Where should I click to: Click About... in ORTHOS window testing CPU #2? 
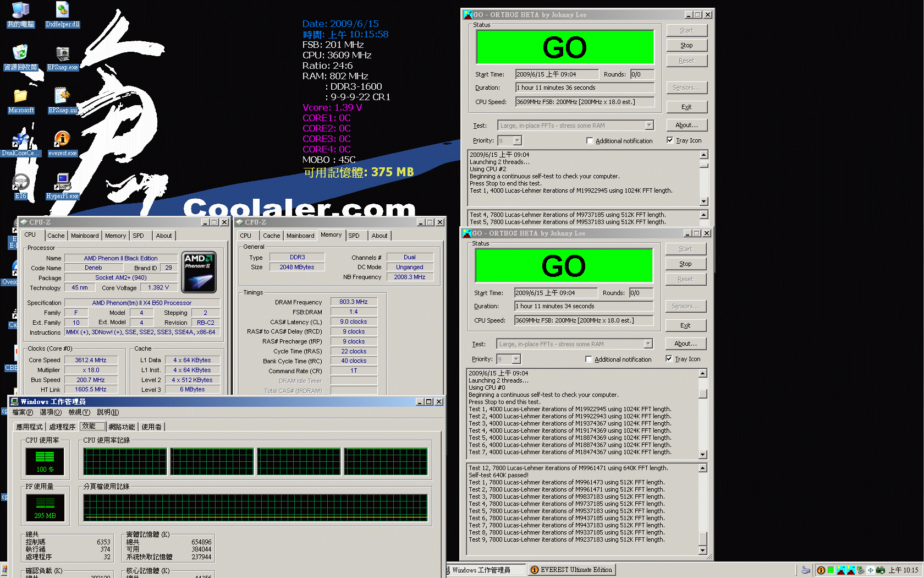coord(686,126)
